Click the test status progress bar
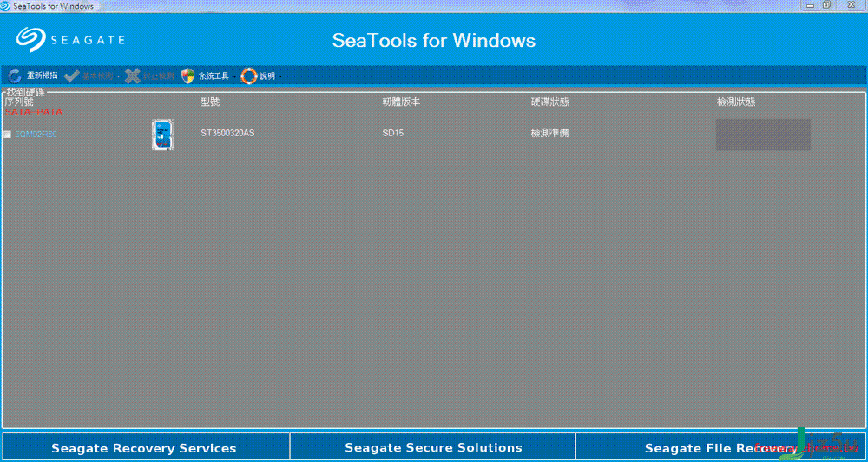The width and height of the screenshot is (868, 462). click(763, 135)
